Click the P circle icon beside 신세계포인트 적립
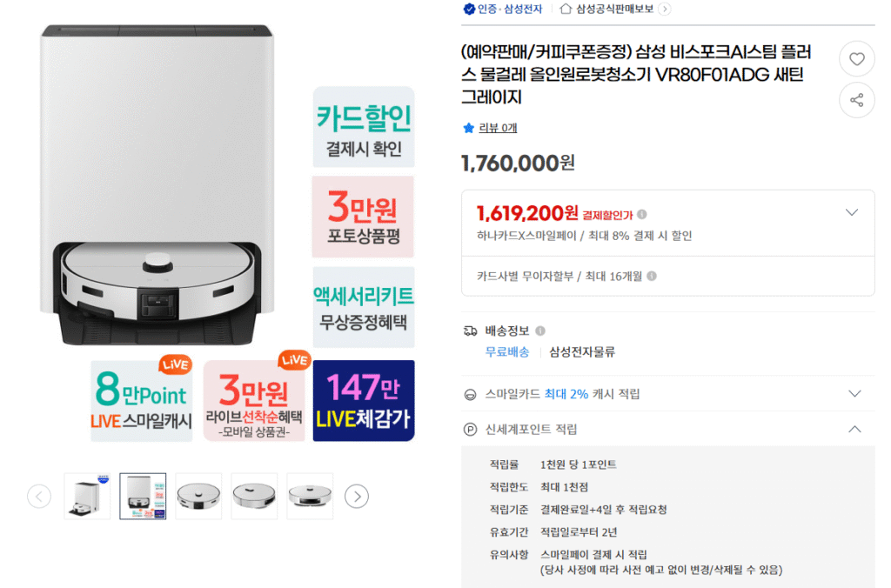 click(x=468, y=429)
